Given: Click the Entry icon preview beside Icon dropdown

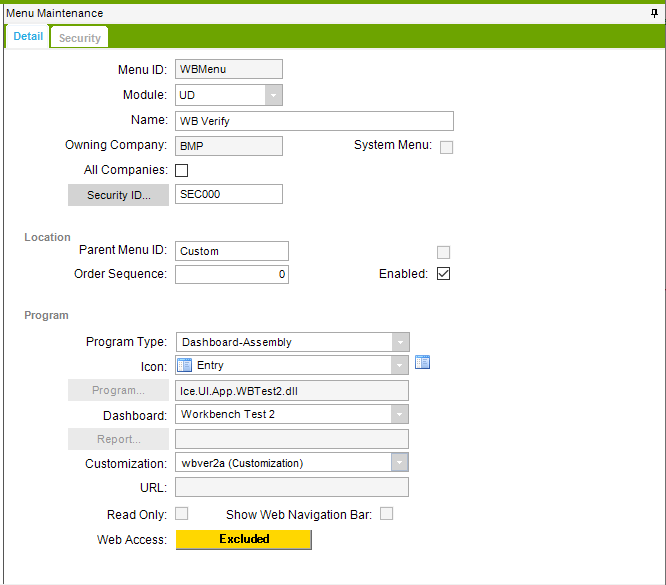Looking at the screenshot, I should 422,362.
